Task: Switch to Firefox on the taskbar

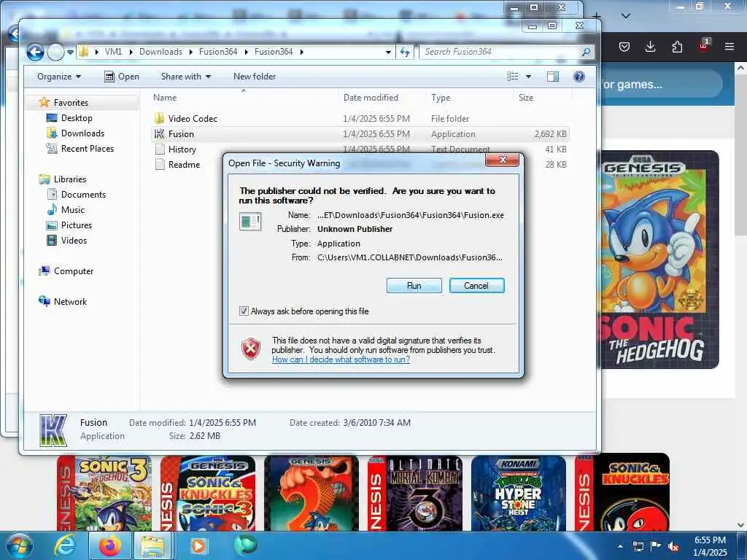Action: 110,545
